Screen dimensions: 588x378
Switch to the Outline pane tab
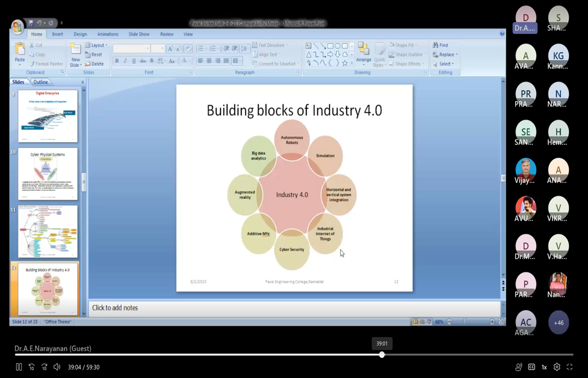[40, 82]
